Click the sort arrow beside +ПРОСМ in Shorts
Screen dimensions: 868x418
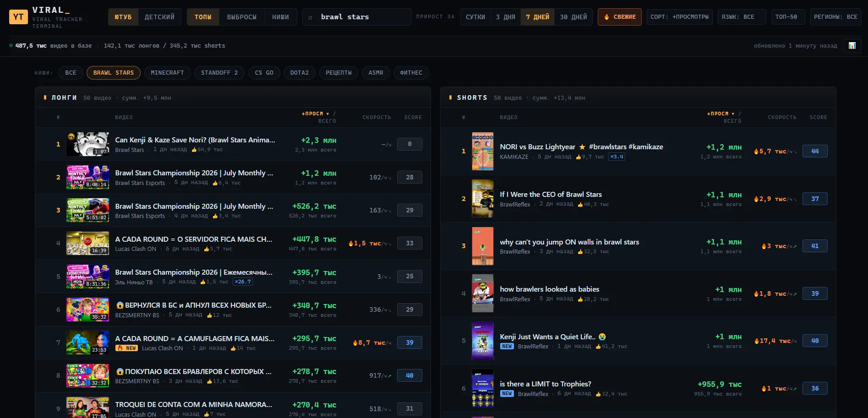(733, 114)
